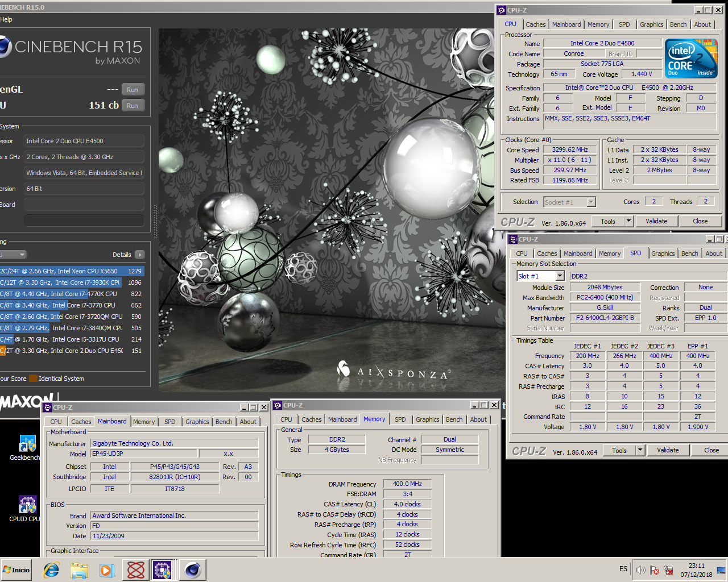Image resolution: width=728 pixels, height=582 pixels.
Task: Click title bar icon of the CPU-Z Memory window
Action: [278, 405]
